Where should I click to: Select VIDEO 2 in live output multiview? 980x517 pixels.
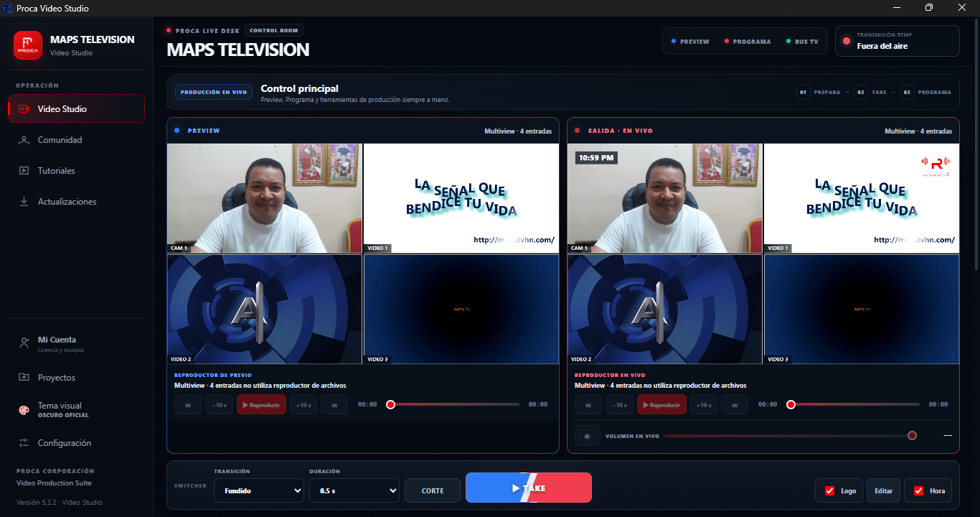[x=665, y=309]
